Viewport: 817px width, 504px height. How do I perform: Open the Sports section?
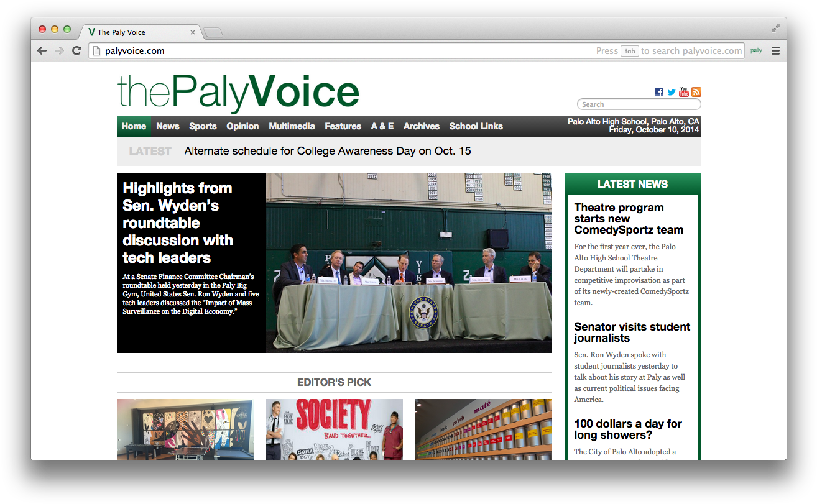point(203,126)
